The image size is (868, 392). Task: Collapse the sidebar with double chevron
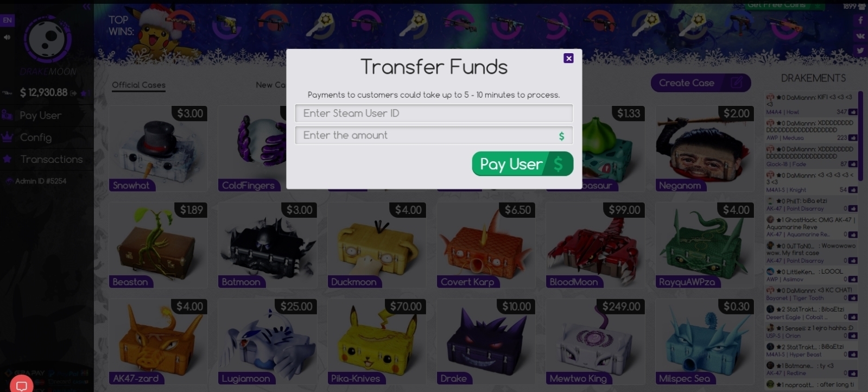click(x=86, y=7)
